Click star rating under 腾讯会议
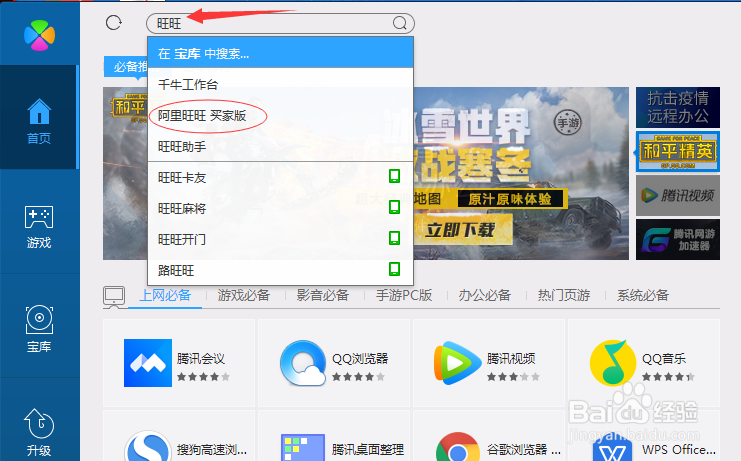The image size is (741, 461). (x=203, y=377)
